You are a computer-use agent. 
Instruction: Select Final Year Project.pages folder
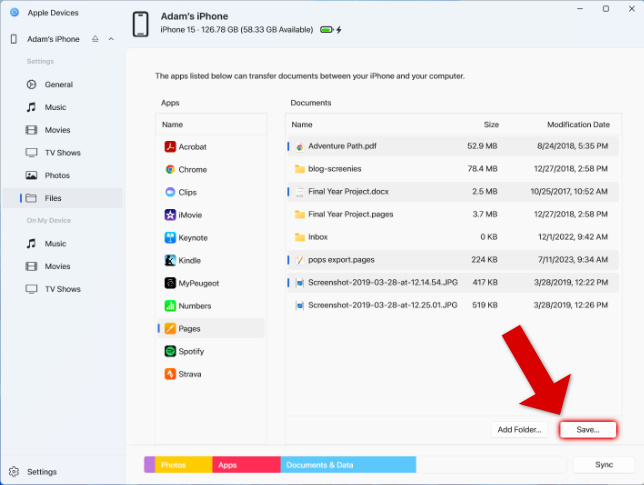(453, 214)
